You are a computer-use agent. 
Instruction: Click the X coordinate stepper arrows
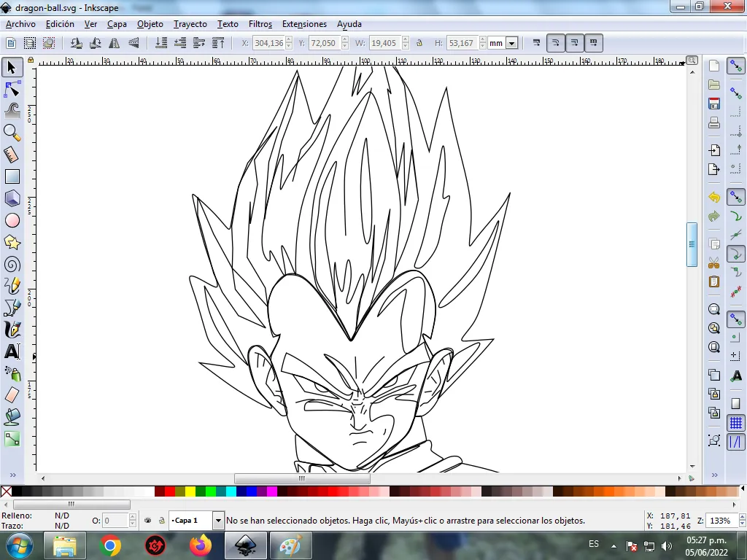pyautogui.click(x=289, y=43)
